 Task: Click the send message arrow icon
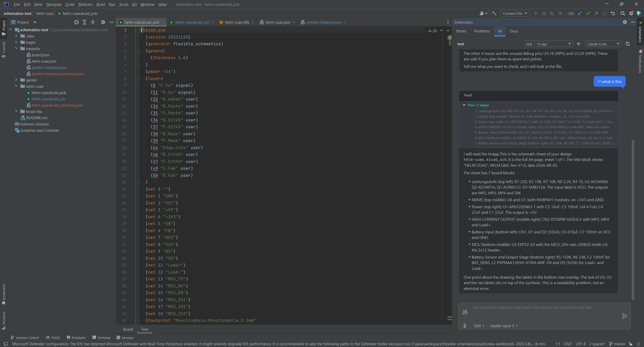click(624, 316)
